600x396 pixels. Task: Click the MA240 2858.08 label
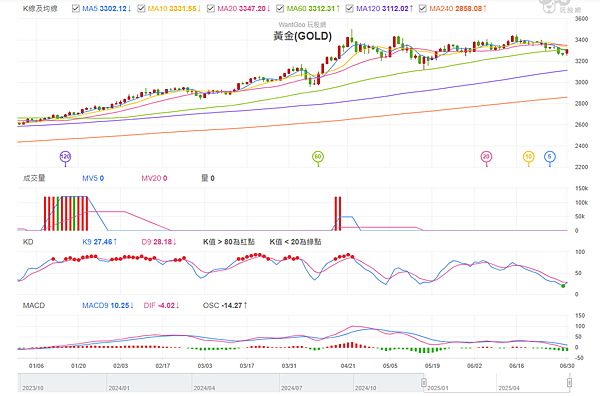click(x=458, y=8)
